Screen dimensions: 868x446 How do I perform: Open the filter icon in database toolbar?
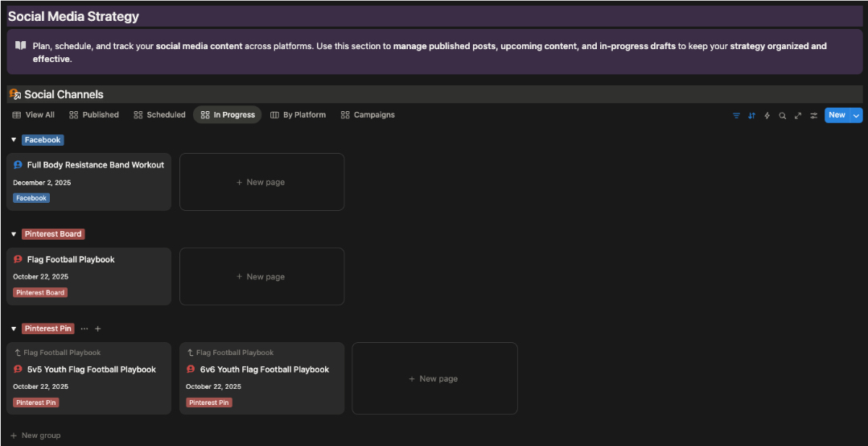tap(736, 115)
